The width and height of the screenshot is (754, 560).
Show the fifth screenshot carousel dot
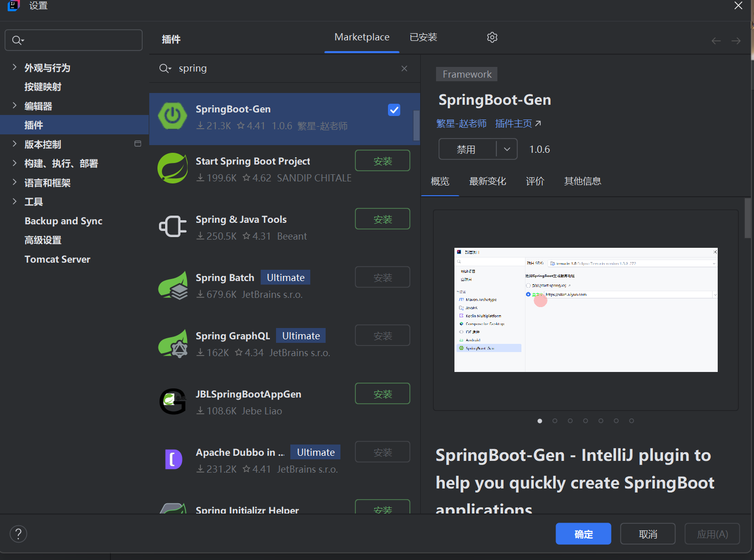(x=601, y=421)
